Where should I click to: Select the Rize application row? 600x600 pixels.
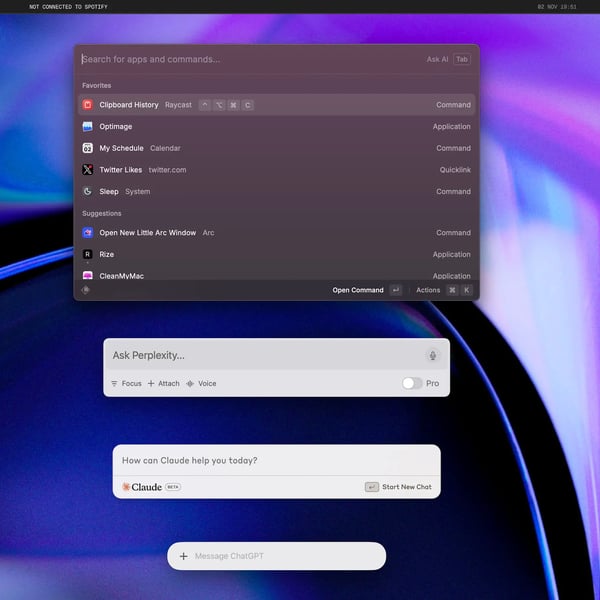pos(277,254)
